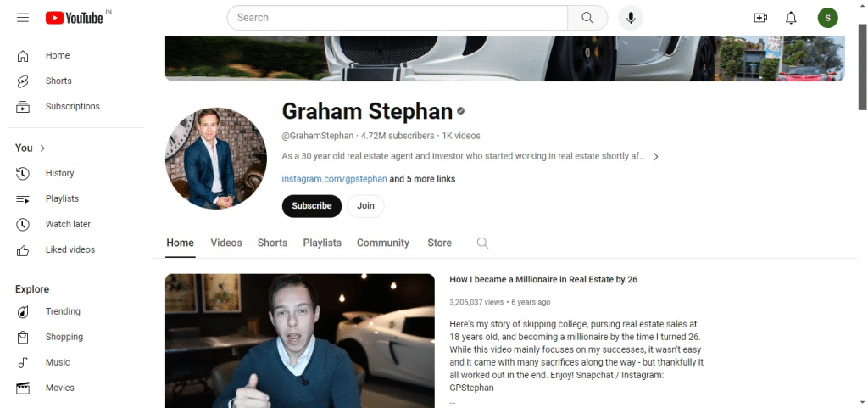The image size is (868, 408).
Task: Click the featured video '...' more text
Action: click(x=453, y=402)
